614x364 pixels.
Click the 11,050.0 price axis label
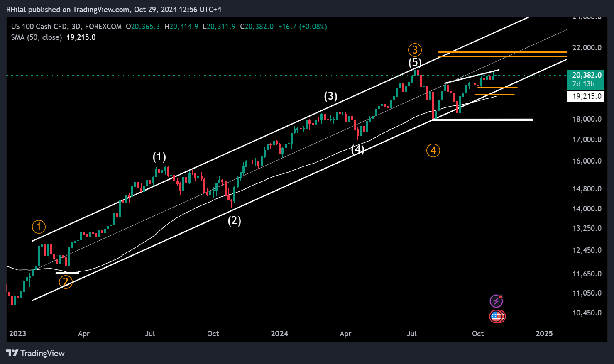point(587,293)
